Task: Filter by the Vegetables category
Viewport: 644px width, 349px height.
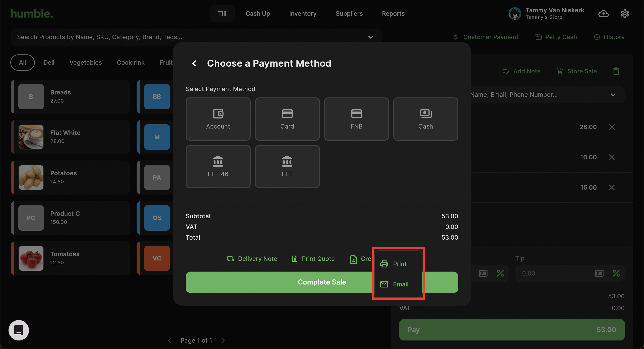Action: [x=85, y=62]
